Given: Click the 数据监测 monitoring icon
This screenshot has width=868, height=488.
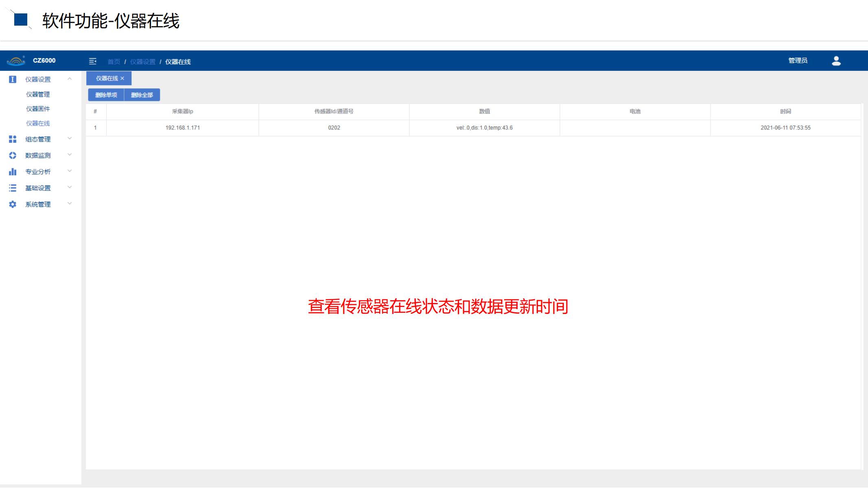Looking at the screenshot, I should (13, 155).
